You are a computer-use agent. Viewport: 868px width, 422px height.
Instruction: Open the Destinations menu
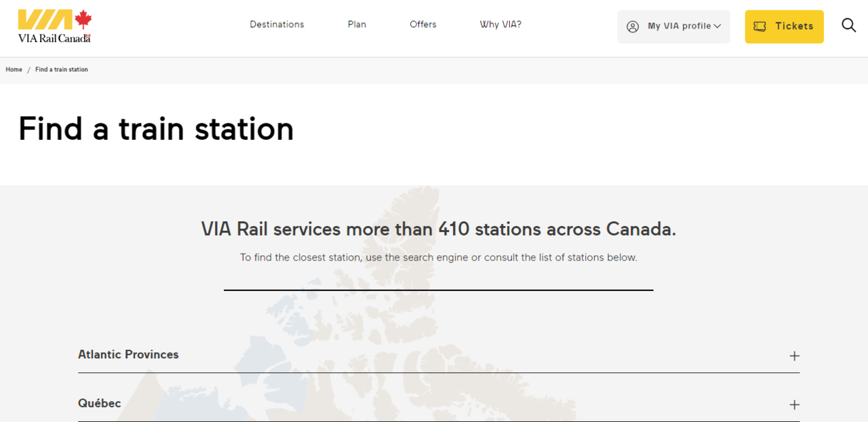click(x=277, y=24)
